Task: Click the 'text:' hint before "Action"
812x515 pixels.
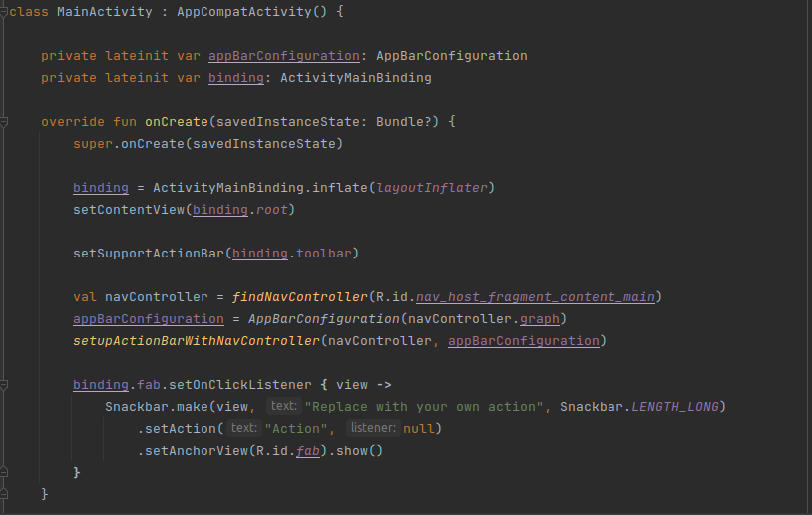Action: pos(242,428)
